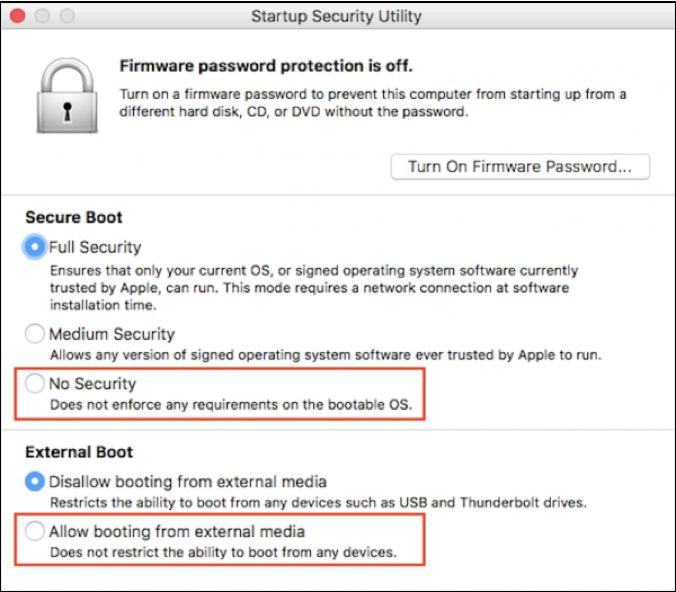Image resolution: width=676 pixels, height=592 pixels.
Task: Click the Startup Security Utility title bar
Action: 337,16
